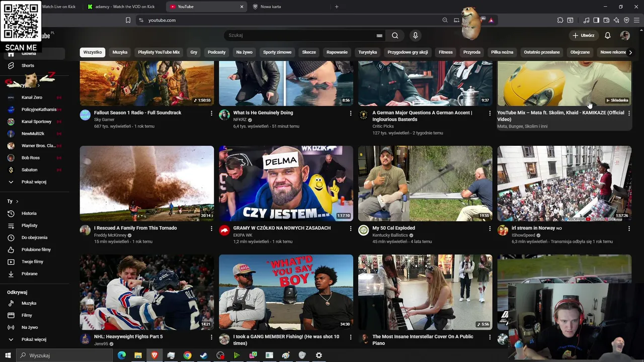Open the tornado rescue video thumbnail
This screenshot has width=644, height=362.
[147, 184]
